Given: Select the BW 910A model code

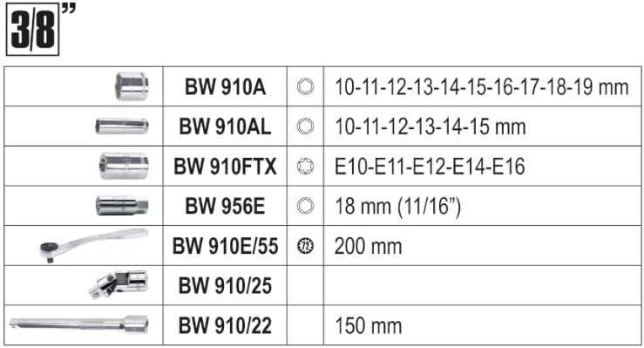Looking at the screenshot, I should (225, 87).
